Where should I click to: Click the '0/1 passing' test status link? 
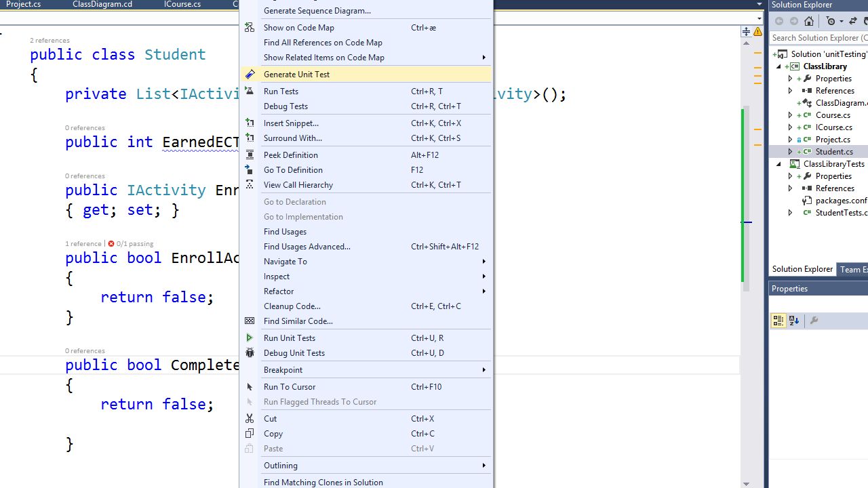[x=135, y=244]
